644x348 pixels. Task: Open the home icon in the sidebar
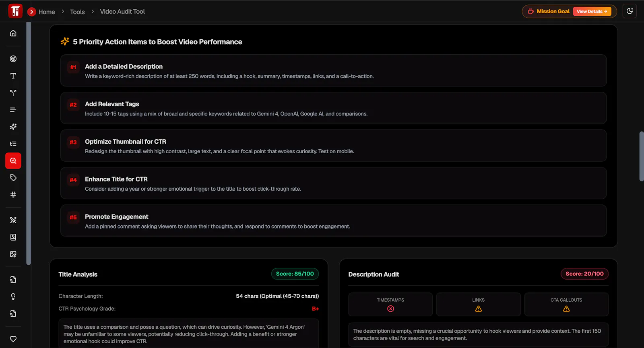pos(13,33)
